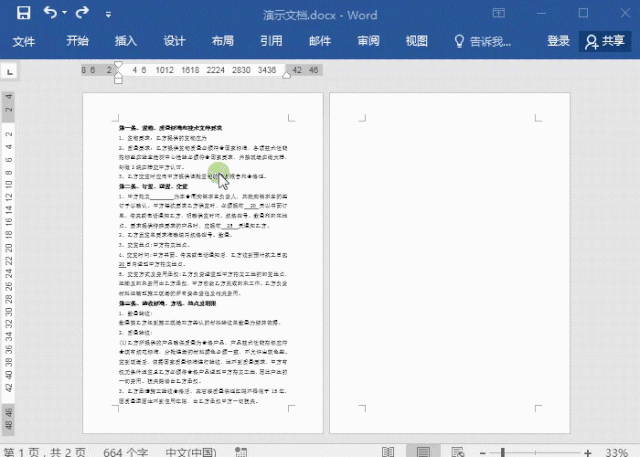Screen dimensions: 640x457
Task: Open Ribbon Display Options
Action: click(x=499, y=13)
